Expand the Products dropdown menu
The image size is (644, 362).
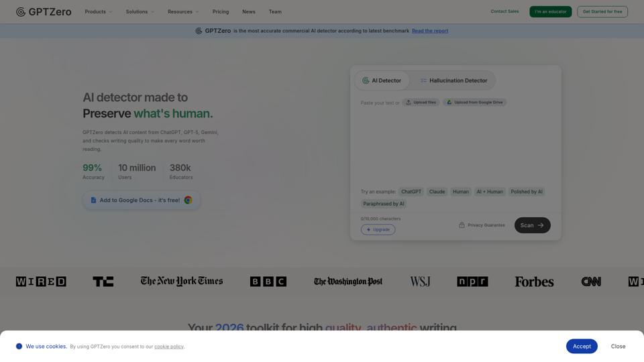click(x=99, y=12)
